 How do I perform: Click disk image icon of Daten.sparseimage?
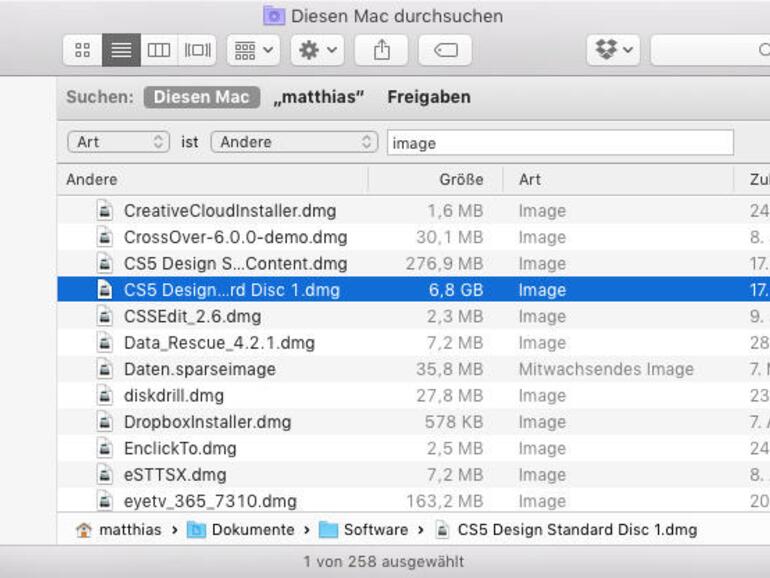coord(105,369)
